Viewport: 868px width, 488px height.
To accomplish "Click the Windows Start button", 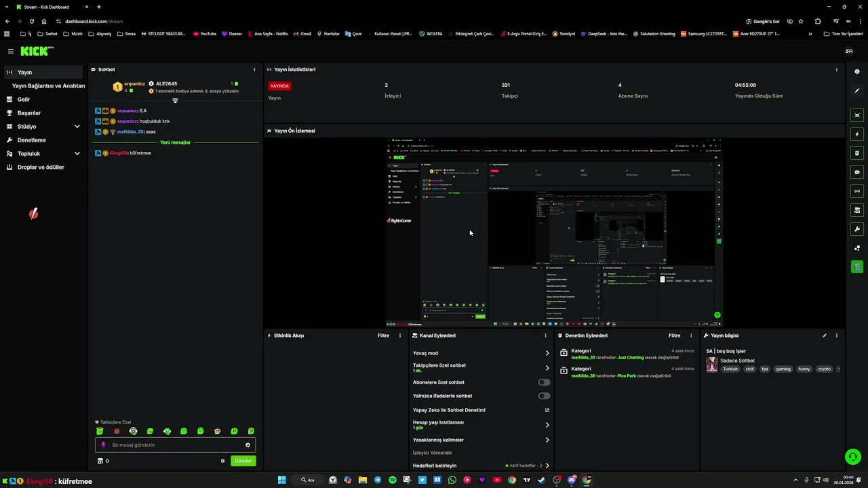I will (281, 480).
